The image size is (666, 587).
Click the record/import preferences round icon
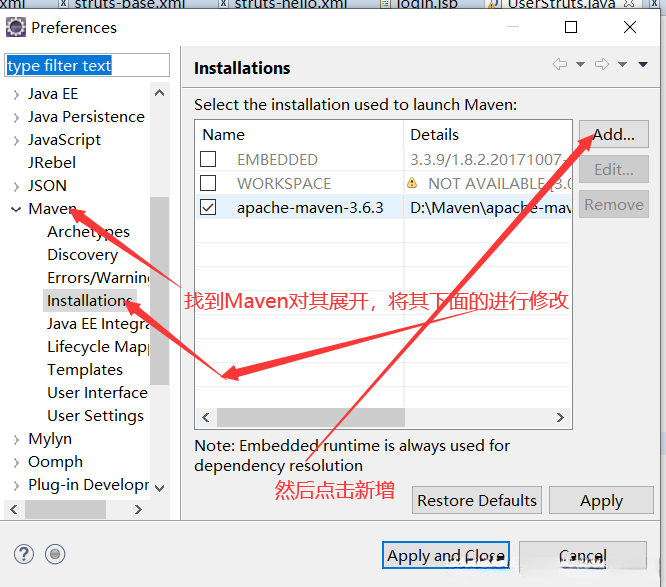(x=55, y=554)
